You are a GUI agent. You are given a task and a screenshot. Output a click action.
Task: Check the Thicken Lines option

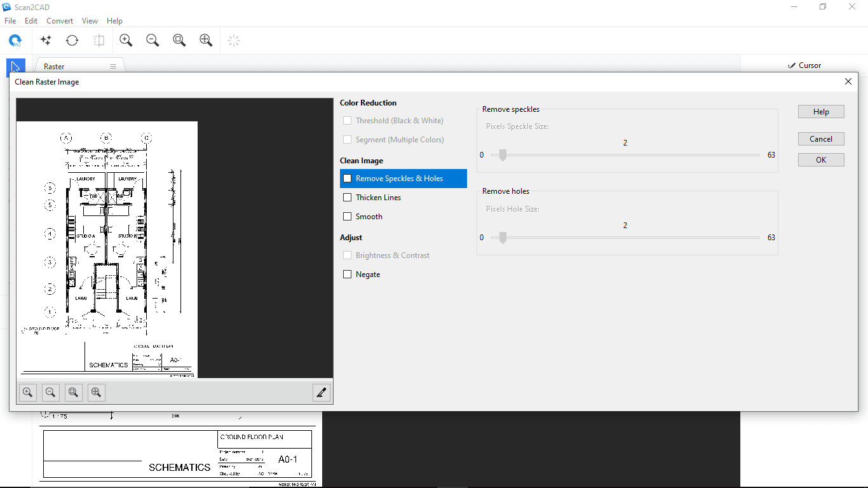(347, 197)
